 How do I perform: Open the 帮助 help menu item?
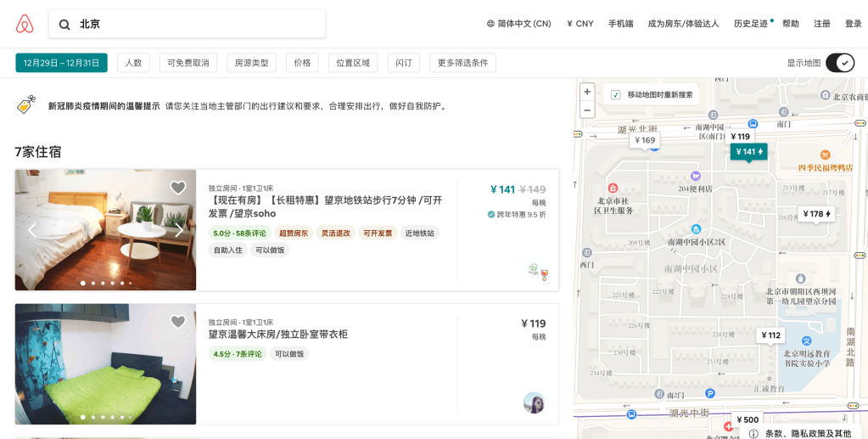pyautogui.click(x=790, y=24)
